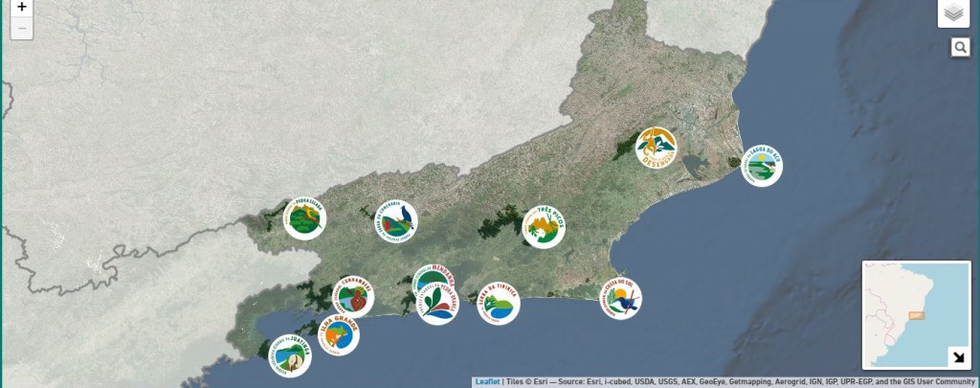Select the Pedra Branca park marker
This screenshot has height=388, width=980.
tap(438, 304)
